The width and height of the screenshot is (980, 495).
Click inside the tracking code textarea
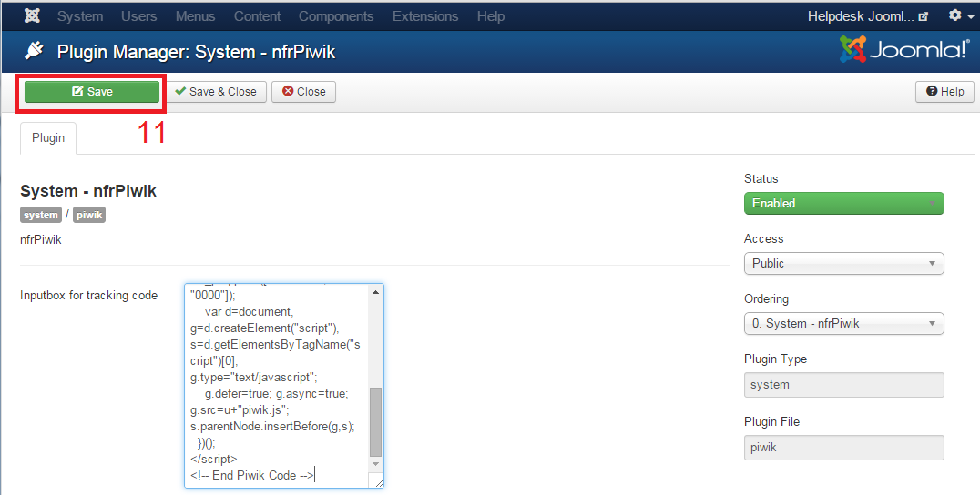point(284,386)
